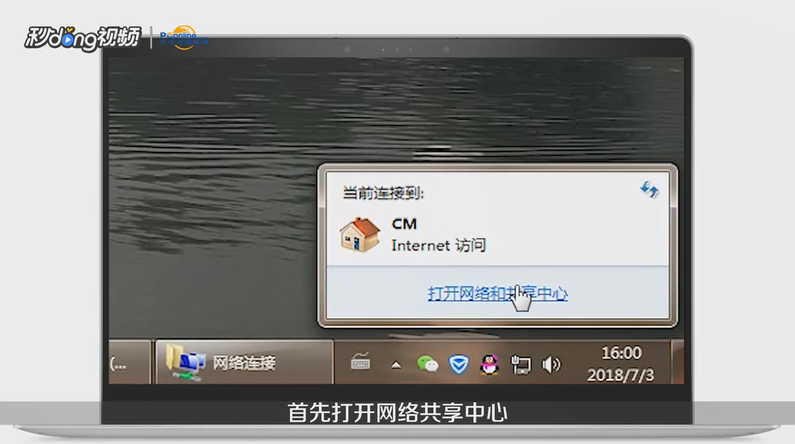
Task: Open the 打开网络和共享中心 link
Action: (x=497, y=293)
